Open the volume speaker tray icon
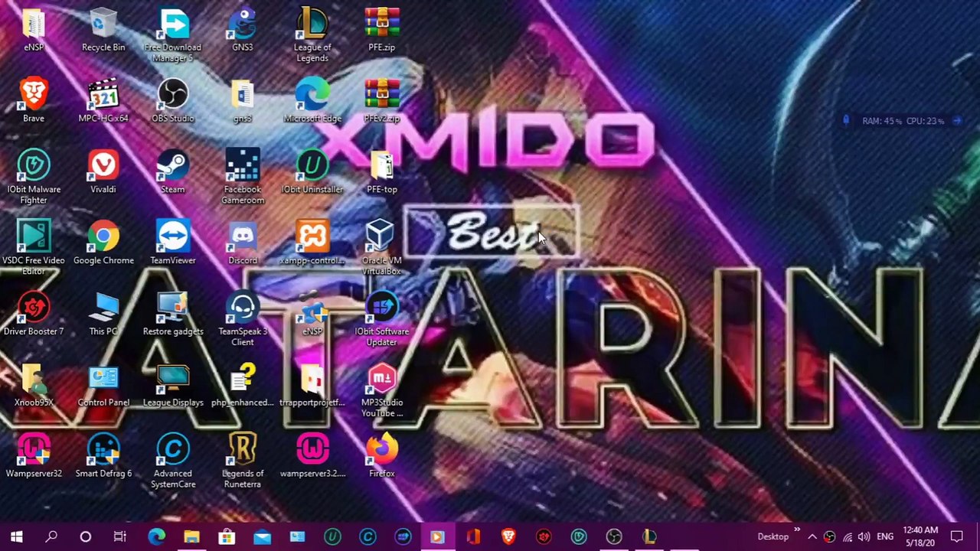The height and width of the screenshot is (551, 980). point(864,536)
